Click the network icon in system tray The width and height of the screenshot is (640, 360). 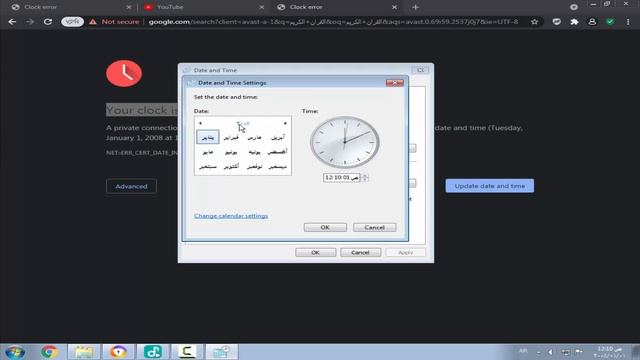click(565, 352)
